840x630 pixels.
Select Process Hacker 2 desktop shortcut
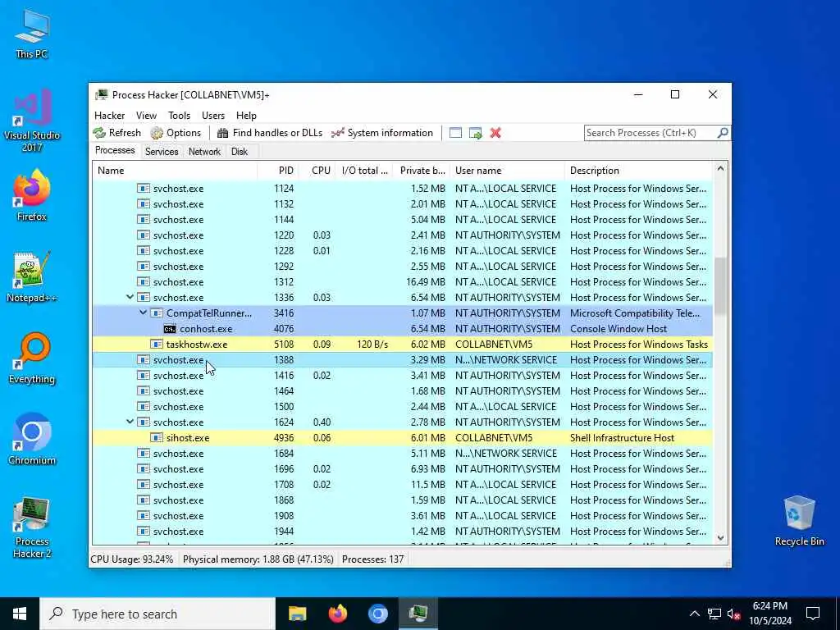32,527
